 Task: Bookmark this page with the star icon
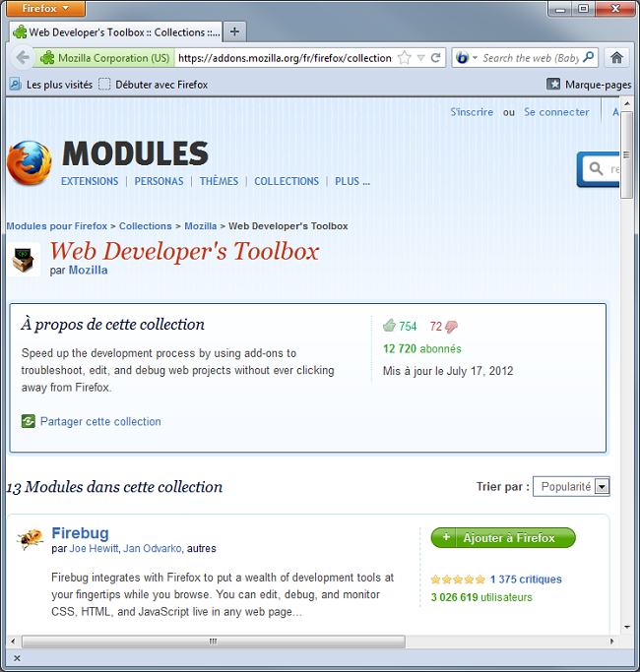404,58
